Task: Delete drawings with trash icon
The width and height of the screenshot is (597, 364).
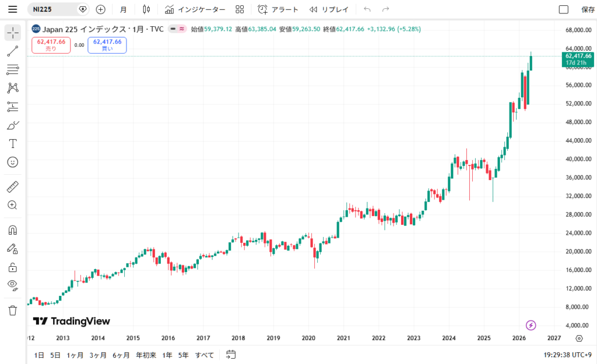Action: click(13, 310)
